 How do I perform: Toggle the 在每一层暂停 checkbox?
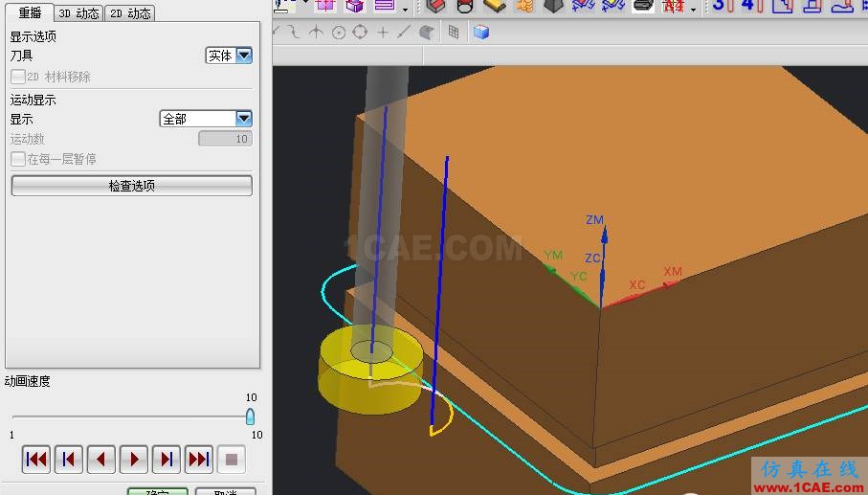point(18,159)
